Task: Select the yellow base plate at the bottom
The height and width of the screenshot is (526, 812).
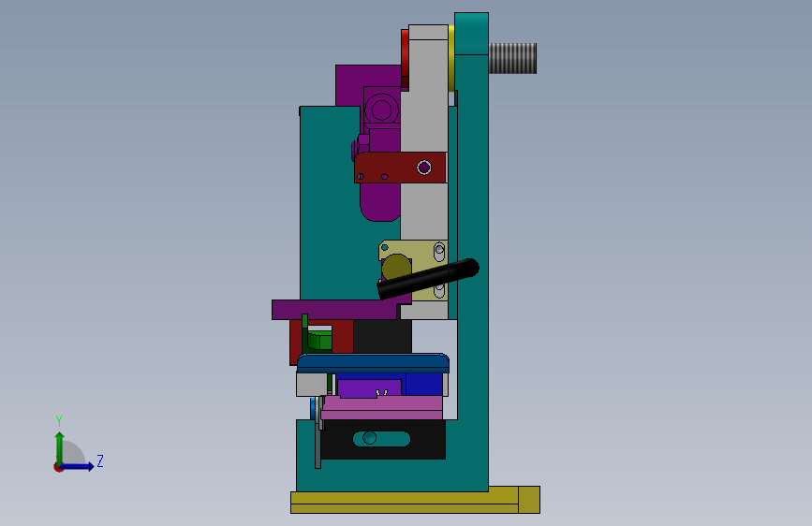Action: tap(415, 500)
